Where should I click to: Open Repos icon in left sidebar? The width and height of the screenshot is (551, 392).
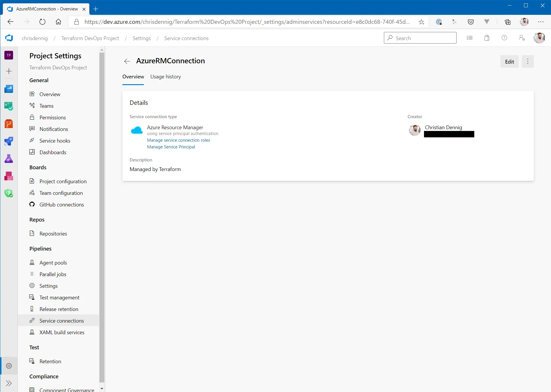click(x=9, y=124)
